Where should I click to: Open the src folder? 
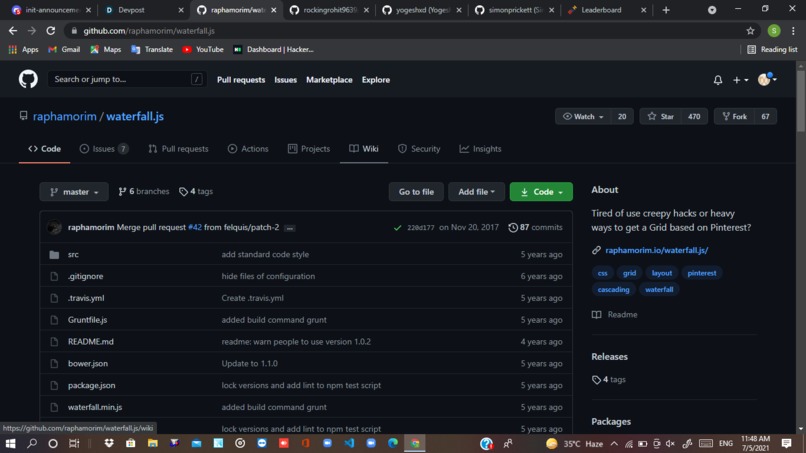point(73,255)
